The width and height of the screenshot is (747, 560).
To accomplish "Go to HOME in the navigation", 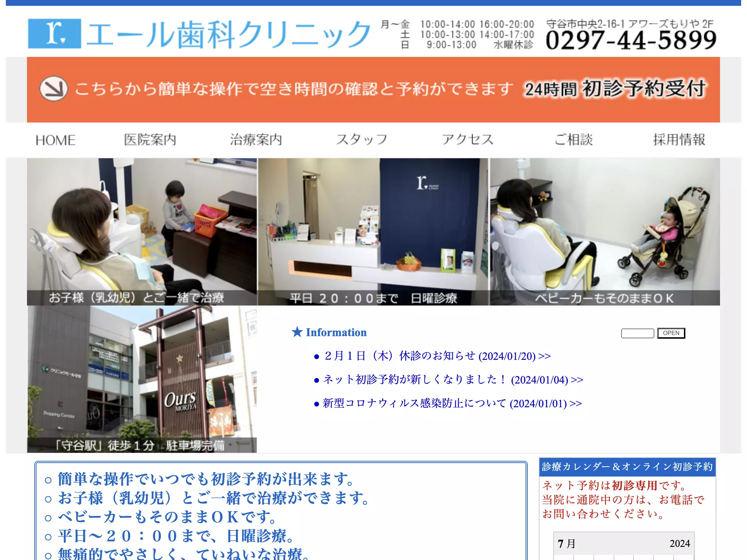I will pos(55,140).
